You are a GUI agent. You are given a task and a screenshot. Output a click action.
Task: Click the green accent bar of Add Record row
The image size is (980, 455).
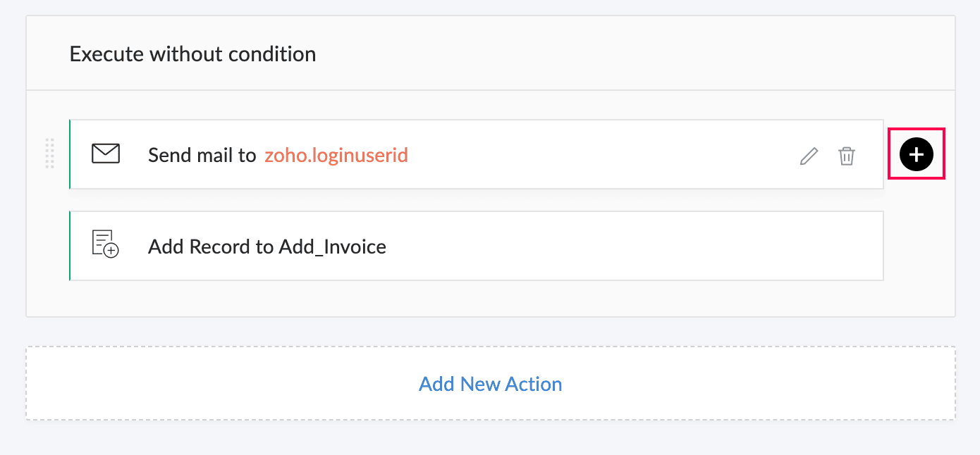coord(70,246)
